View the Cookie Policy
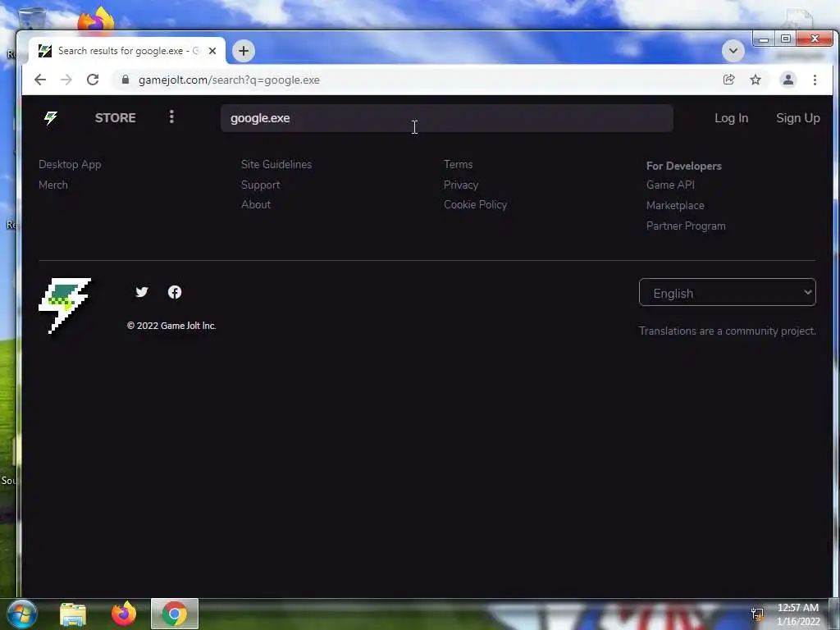Screen dimensions: 840x630 click(475, 204)
